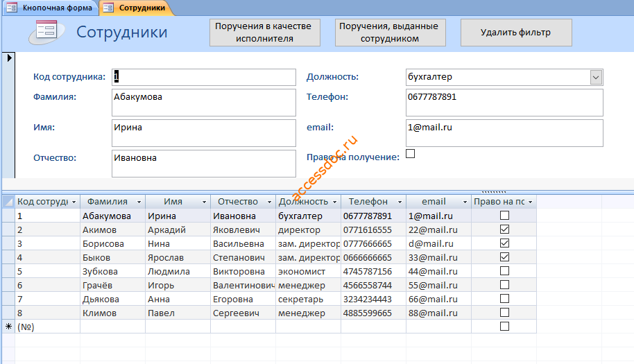Image resolution: width=634 pixels, height=364 pixels.
Task: Click the row selector for record 2
Action: pos(8,230)
